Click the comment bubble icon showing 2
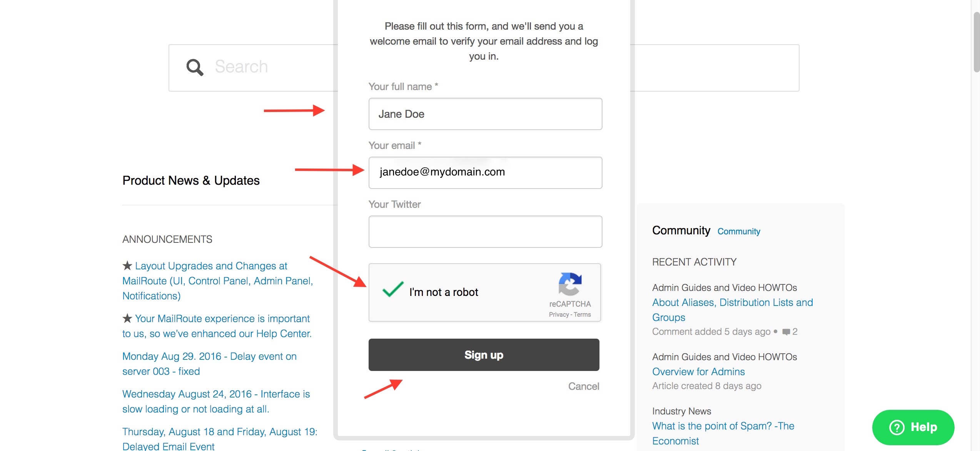 (786, 332)
